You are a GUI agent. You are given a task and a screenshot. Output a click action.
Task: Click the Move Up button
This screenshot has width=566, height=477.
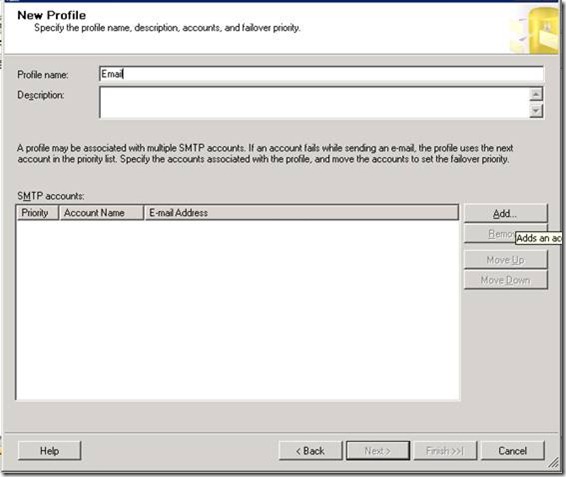click(505, 260)
